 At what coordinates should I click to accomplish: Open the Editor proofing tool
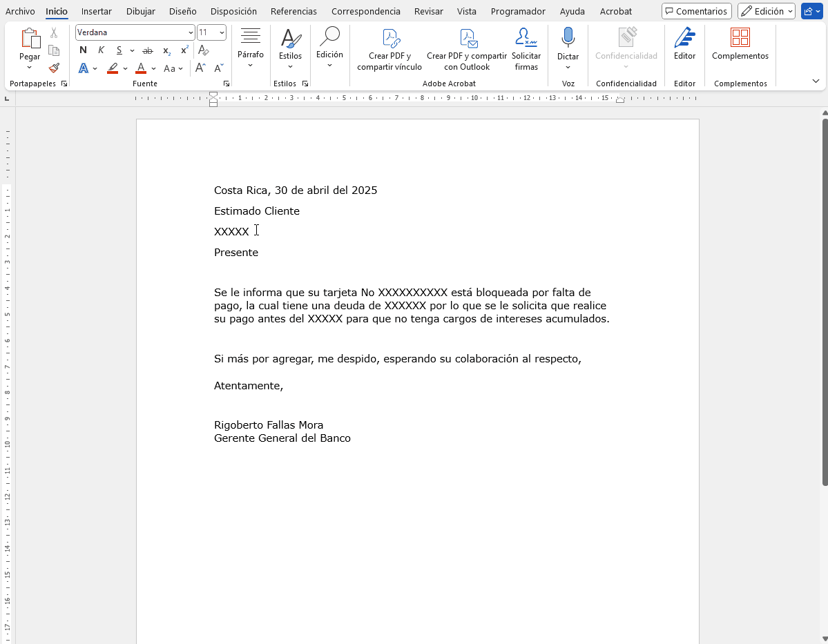684,44
